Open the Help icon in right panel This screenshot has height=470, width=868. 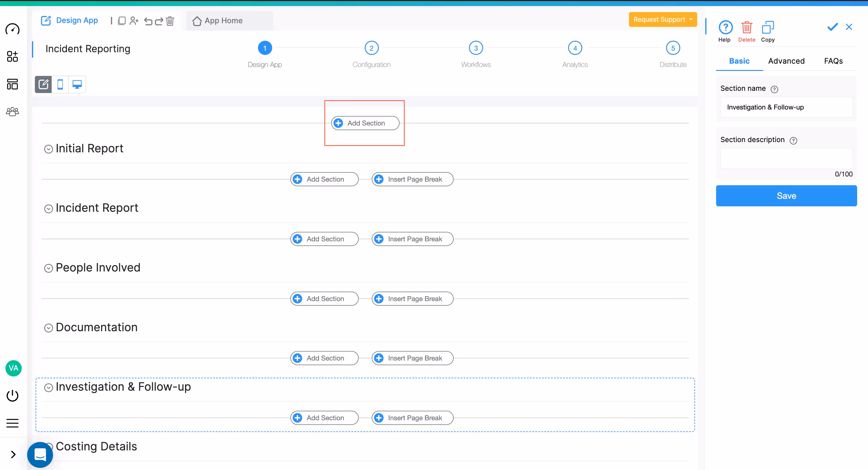725,28
